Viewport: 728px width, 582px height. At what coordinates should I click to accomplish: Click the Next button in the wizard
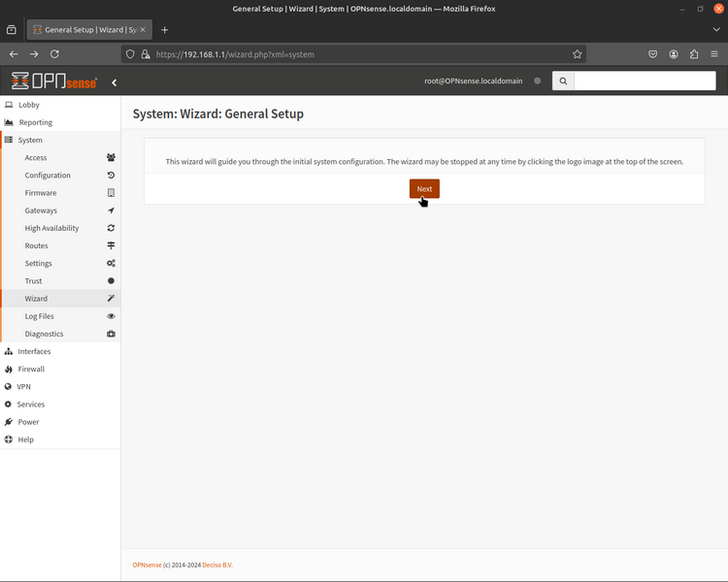[x=424, y=189]
